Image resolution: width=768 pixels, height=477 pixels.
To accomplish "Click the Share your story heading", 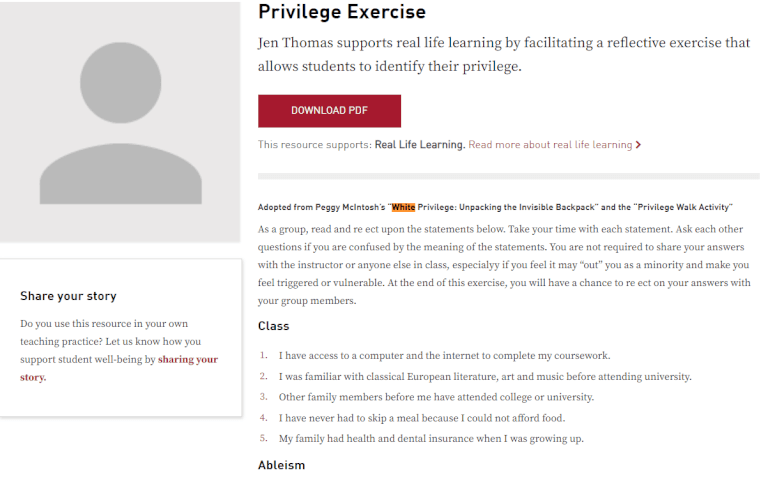I will click(68, 296).
